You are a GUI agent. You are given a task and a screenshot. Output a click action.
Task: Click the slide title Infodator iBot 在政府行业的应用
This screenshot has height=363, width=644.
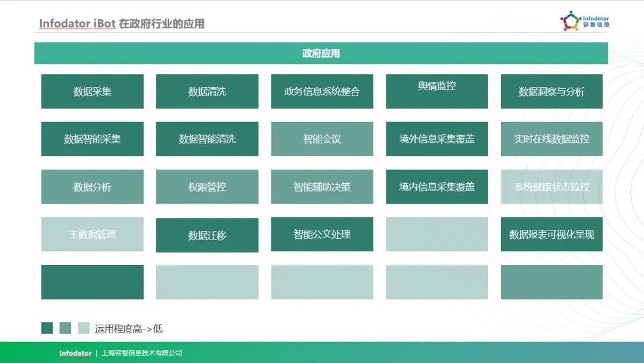(x=122, y=23)
